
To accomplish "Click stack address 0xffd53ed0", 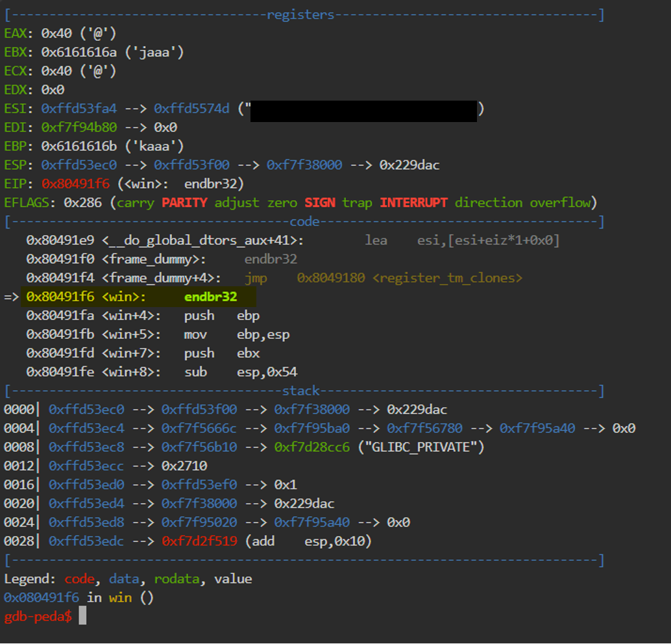I will coord(86,485).
